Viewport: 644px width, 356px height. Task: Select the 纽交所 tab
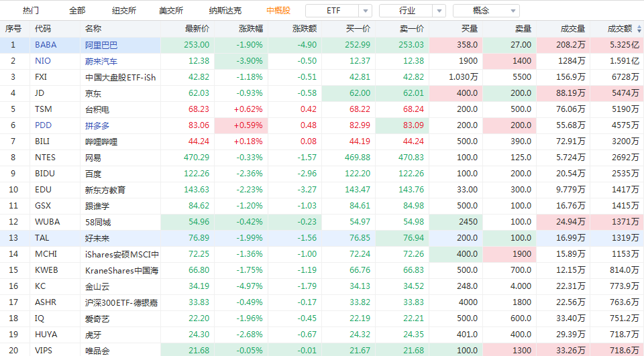(124, 11)
